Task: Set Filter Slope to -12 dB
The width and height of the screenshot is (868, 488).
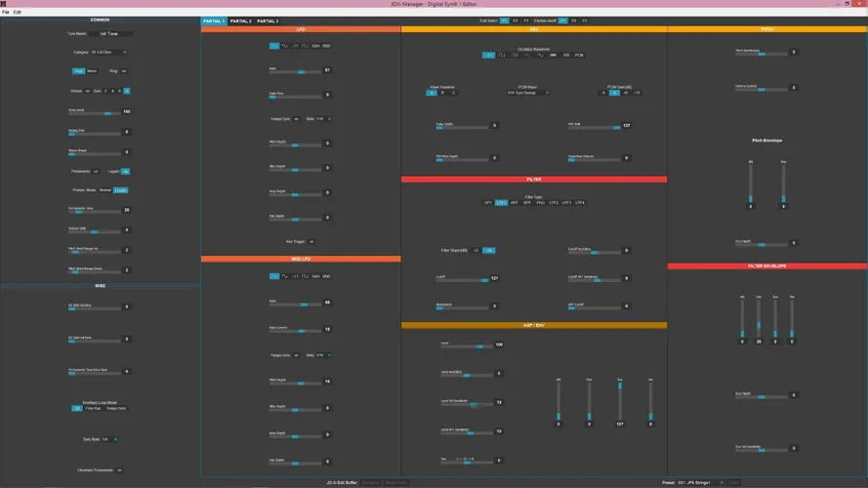Action: pyautogui.click(x=476, y=250)
